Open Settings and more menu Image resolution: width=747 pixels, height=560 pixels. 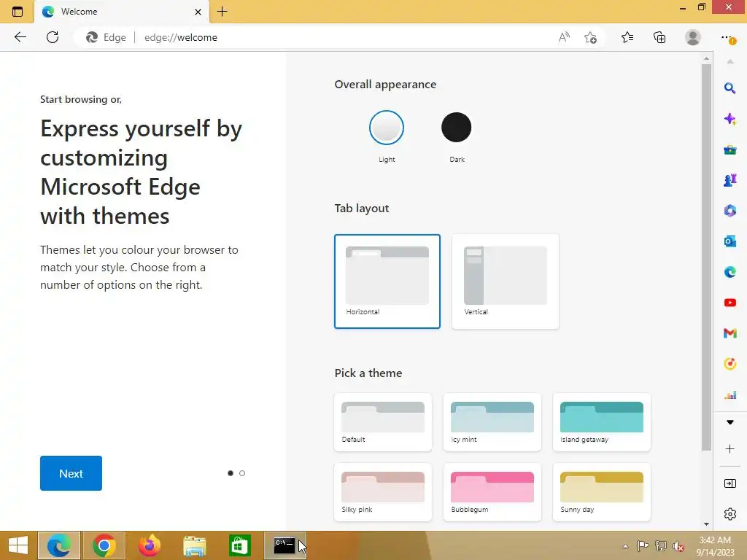(x=727, y=37)
